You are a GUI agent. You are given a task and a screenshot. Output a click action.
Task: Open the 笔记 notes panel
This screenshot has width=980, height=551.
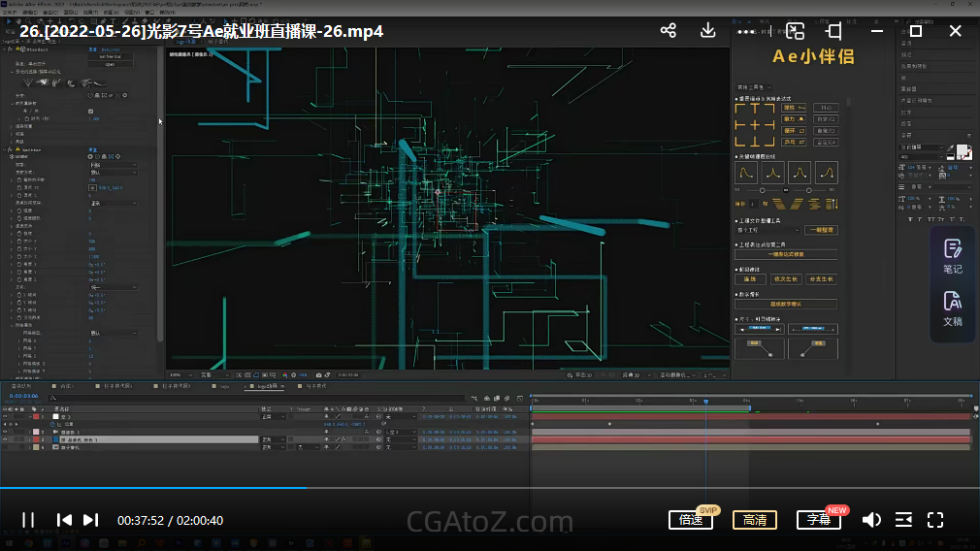tap(952, 256)
